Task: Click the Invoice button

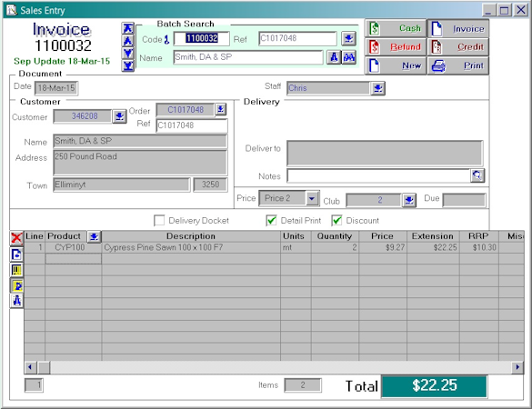Action: 458,28
